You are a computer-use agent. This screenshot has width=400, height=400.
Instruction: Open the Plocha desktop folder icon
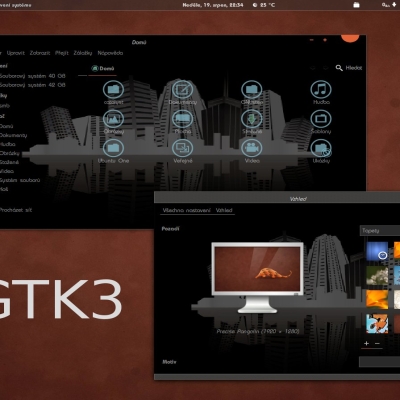[x=183, y=119]
